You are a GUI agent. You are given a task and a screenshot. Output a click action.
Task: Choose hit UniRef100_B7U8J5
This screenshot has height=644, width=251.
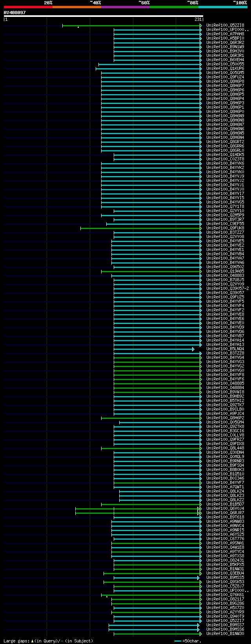tap(225, 280)
